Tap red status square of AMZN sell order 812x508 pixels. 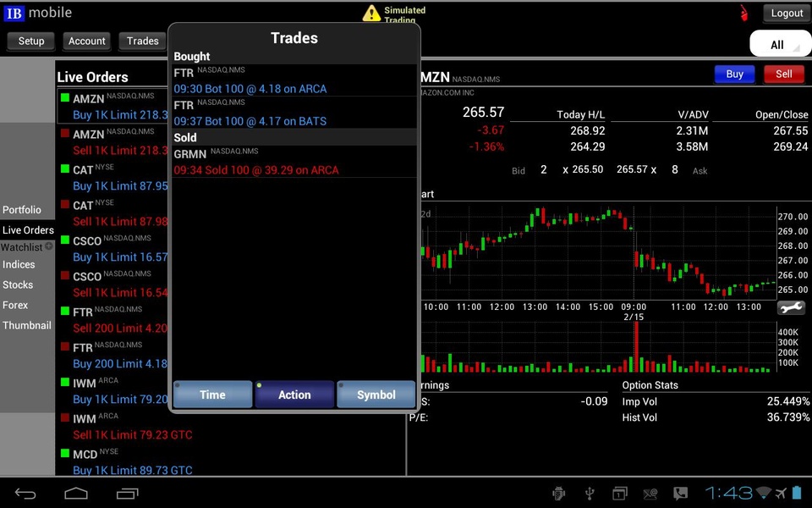(65, 133)
